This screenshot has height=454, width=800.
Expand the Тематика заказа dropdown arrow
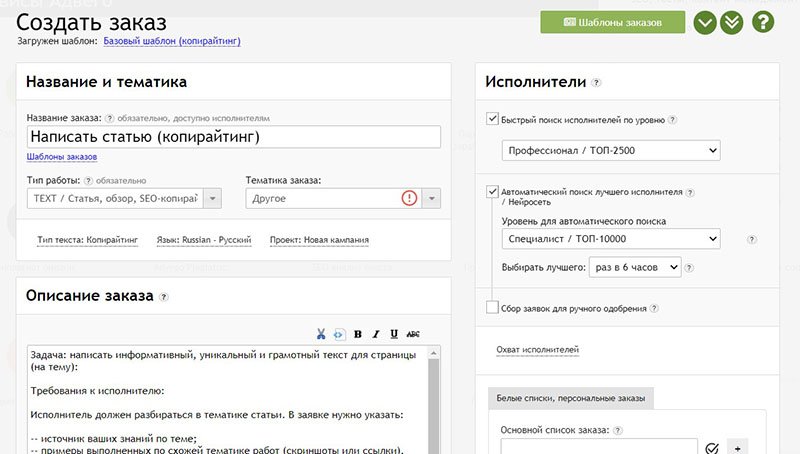pos(432,198)
